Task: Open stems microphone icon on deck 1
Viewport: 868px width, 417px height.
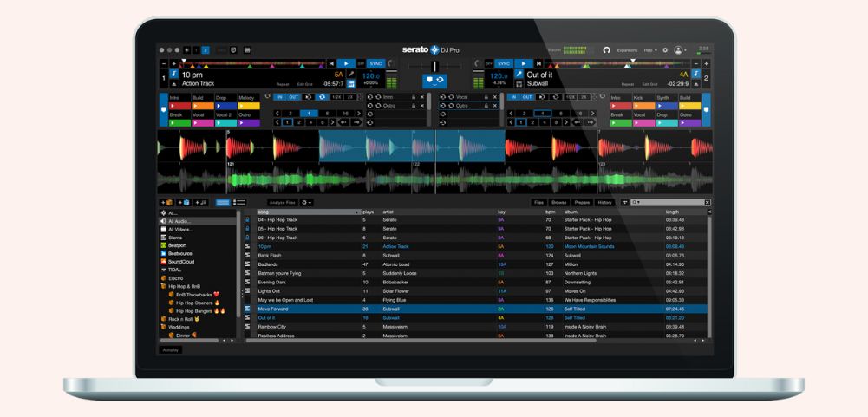Action: 351,74
